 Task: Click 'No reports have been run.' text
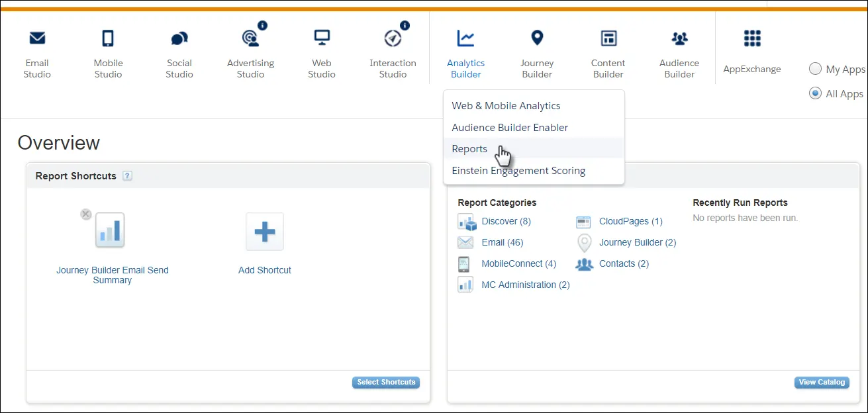(x=746, y=218)
